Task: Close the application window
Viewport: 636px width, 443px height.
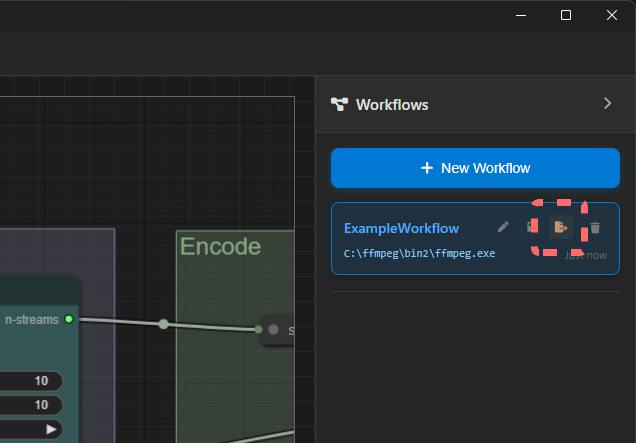Action: 612,15
